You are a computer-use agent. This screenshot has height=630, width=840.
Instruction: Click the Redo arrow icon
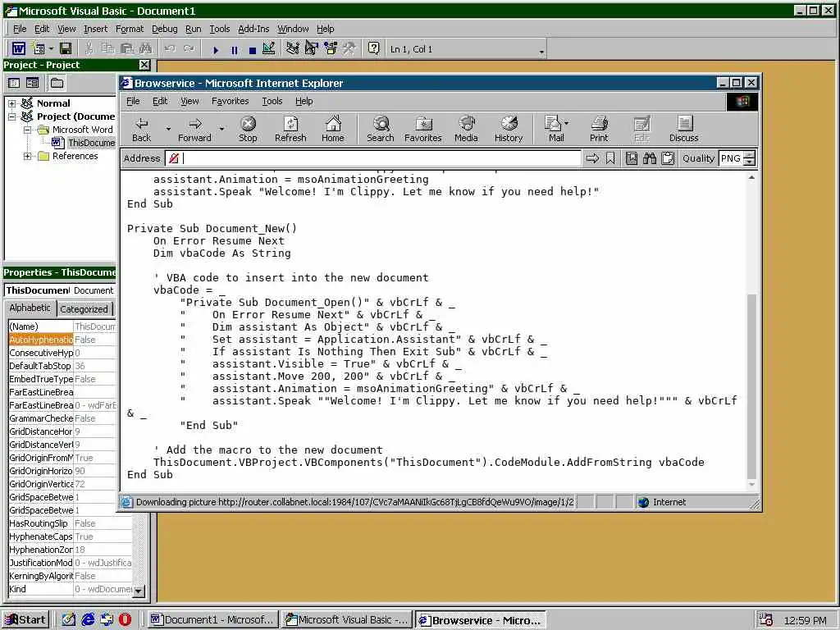click(189, 48)
